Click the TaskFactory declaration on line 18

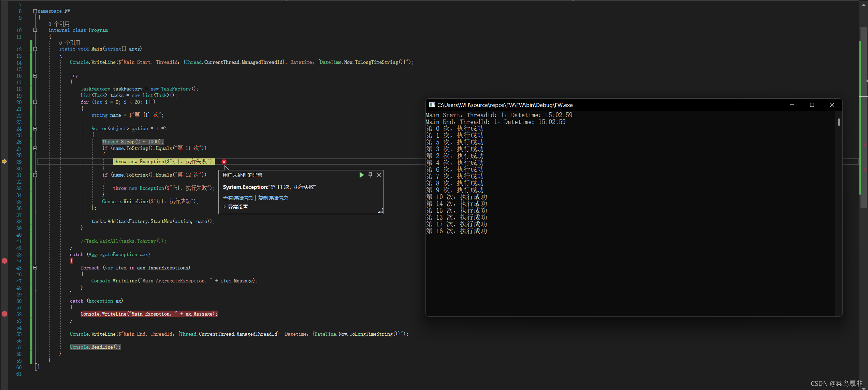point(140,89)
